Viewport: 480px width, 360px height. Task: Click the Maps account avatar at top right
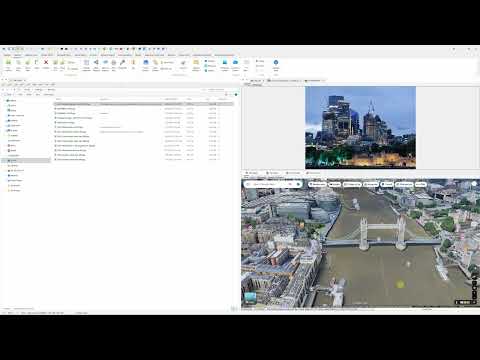point(474,184)
